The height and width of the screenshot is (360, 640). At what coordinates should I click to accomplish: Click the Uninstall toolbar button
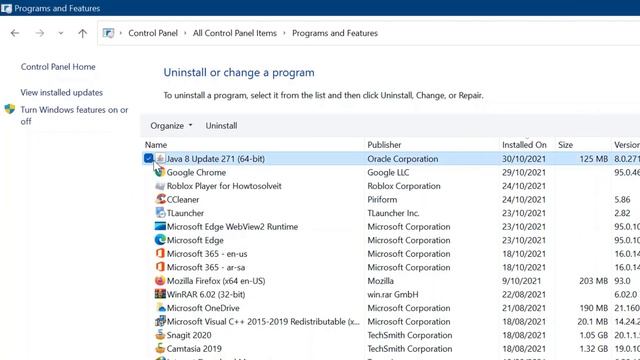coord(221,126)
